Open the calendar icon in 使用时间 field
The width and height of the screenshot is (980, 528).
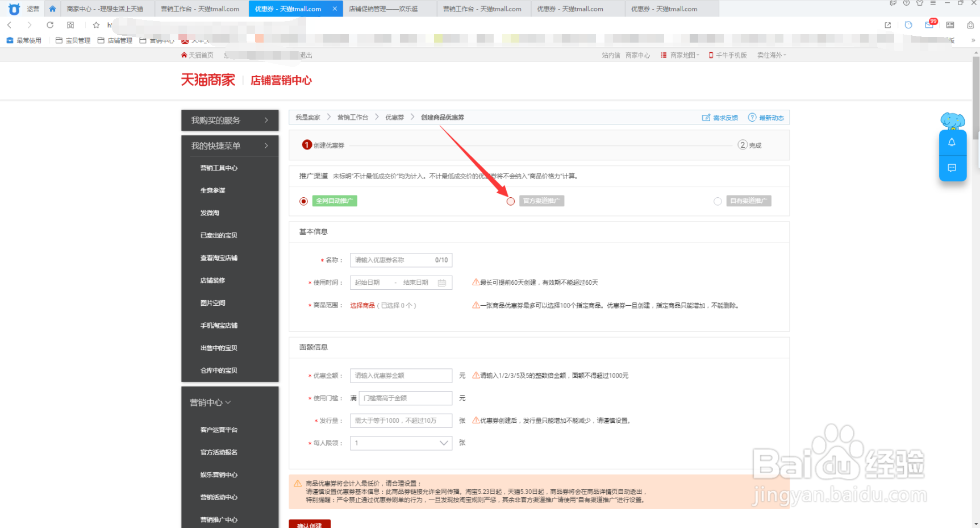coord(442,282)
